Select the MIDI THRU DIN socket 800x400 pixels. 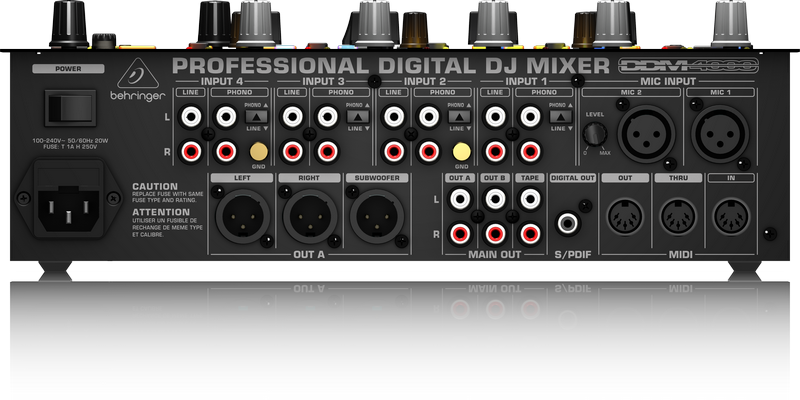click(x=678, y=217)
